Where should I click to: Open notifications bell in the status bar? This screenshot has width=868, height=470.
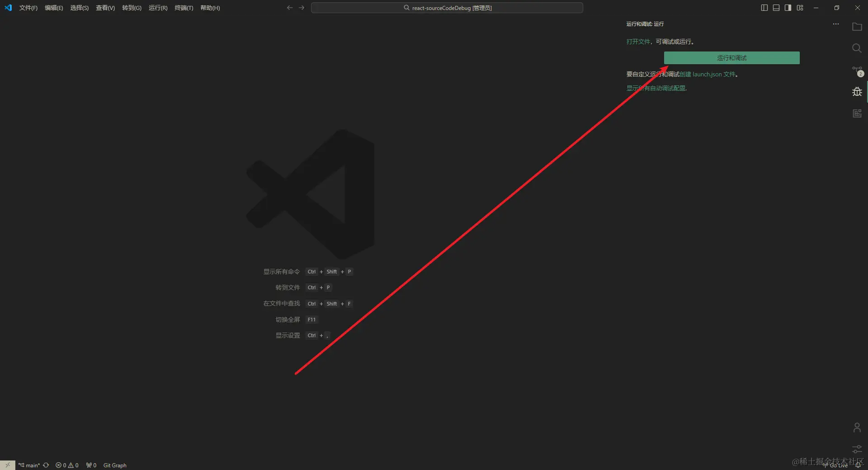tap(858, 465)
